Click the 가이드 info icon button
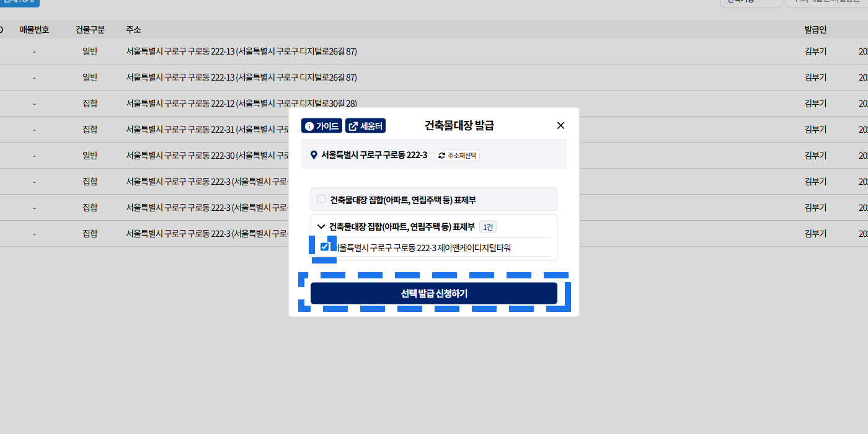Screen dimensions: 868x434 321,126
